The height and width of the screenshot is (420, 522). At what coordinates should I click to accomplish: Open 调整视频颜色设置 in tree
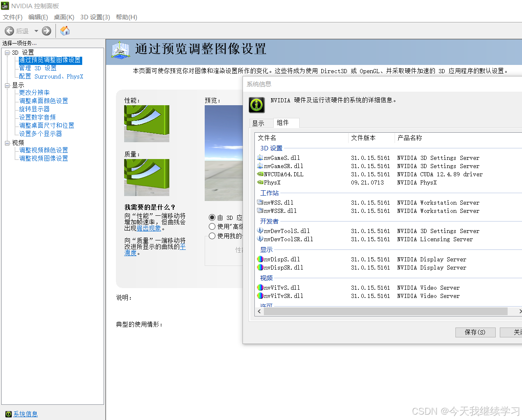(x=44, y=150)
